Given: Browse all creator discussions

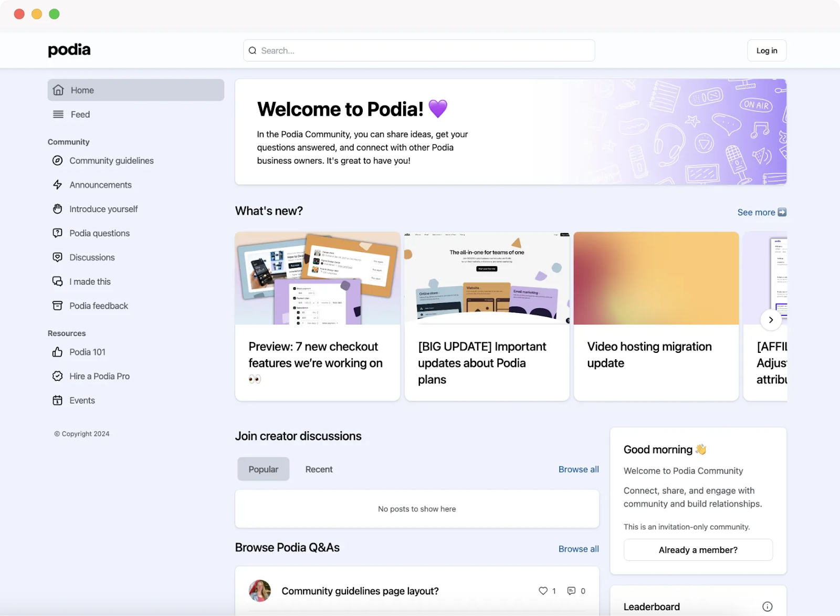Looking at the screenshot, I should pos(579,469).
